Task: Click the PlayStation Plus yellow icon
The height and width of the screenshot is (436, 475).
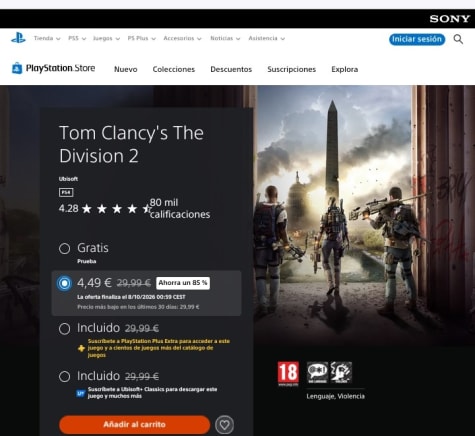Action: tap(81, 348)
